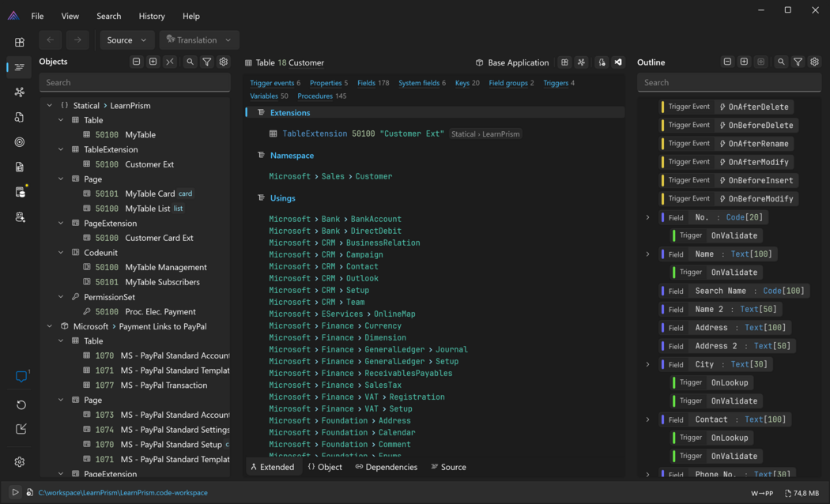Screen dimensions: 830x504
Task: Open the Translation dropdown
Action: click(x=199, y=39)
